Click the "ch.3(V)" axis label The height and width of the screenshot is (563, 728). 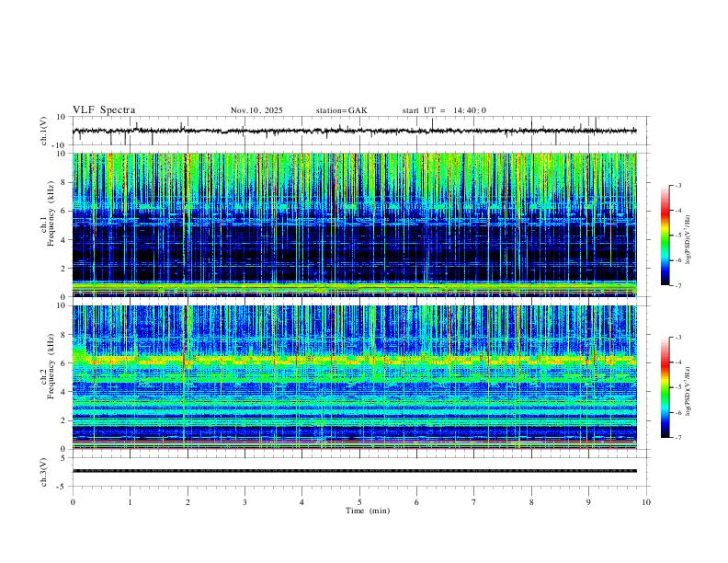coord(44,472)
